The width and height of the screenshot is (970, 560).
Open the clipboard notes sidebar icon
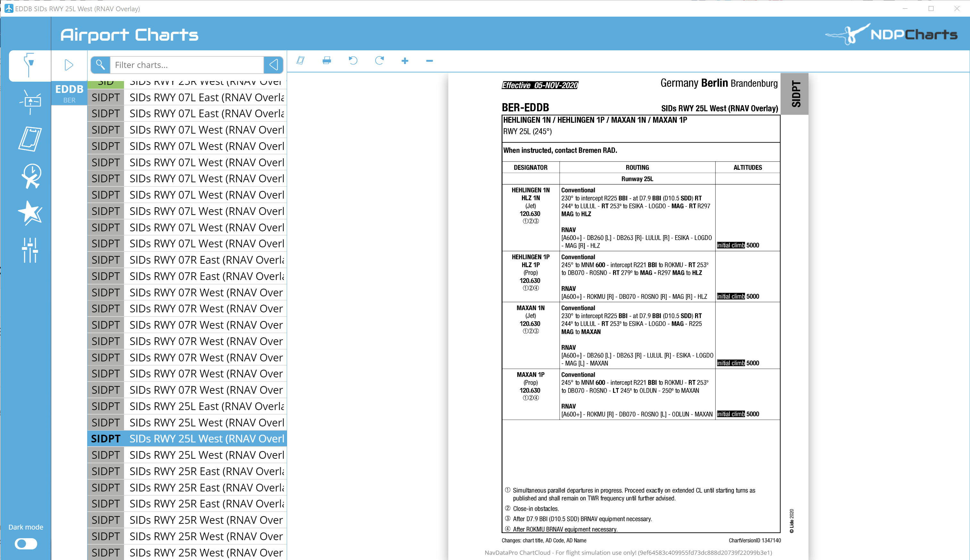[30, 139]
